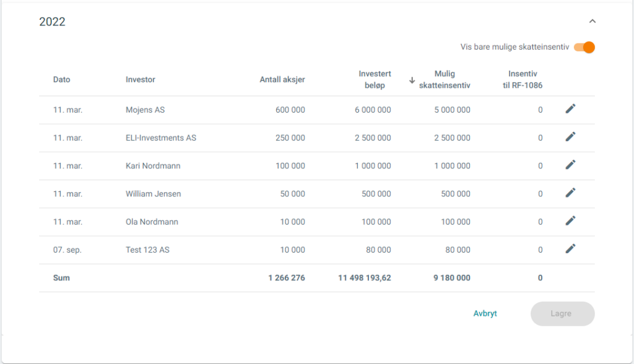Edit the Test 123 AS row
The image size is (634, 364).
click(x=570, y=249)
